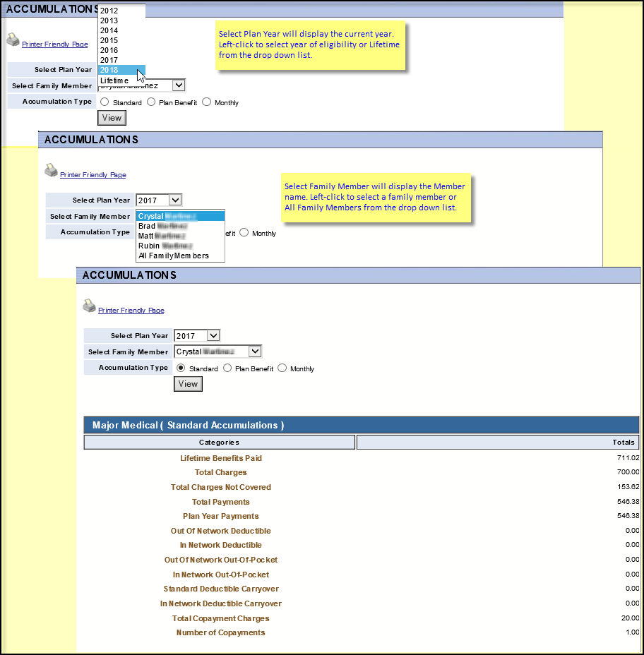The height and width of the screenshot is (655, 644).
Task: Select Standard radio in bottom panel
Action: click(181, 368)
